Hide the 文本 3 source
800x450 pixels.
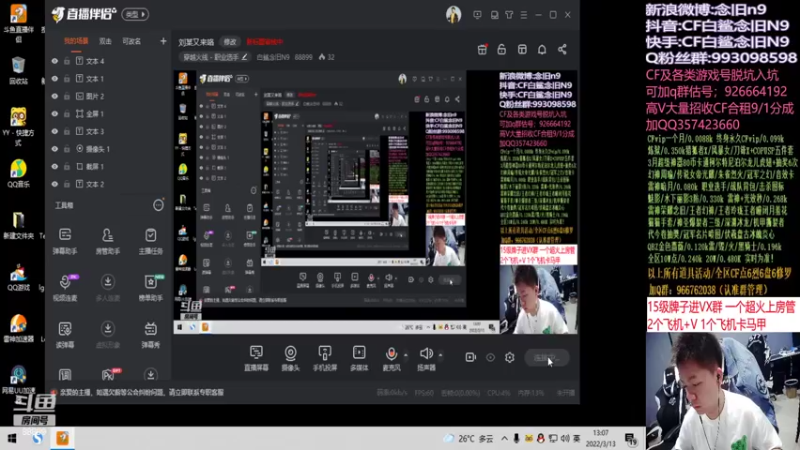[55, 131]
